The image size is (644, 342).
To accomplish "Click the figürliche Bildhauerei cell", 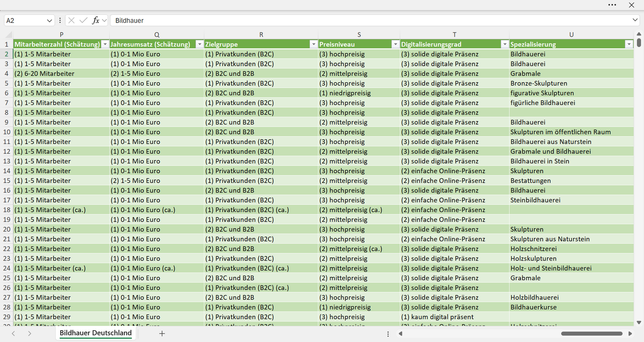I will 571,103.
